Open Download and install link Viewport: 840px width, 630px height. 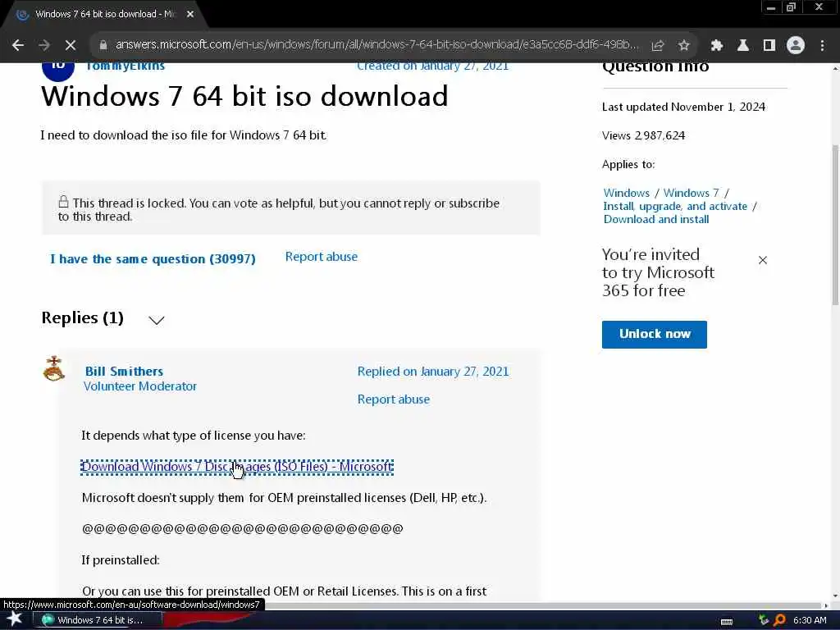coord(656,219)
